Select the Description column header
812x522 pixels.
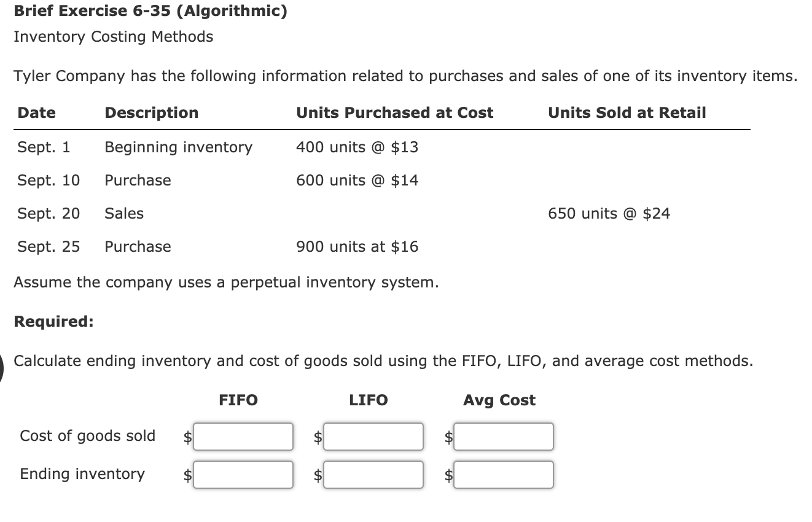[151, 112]
